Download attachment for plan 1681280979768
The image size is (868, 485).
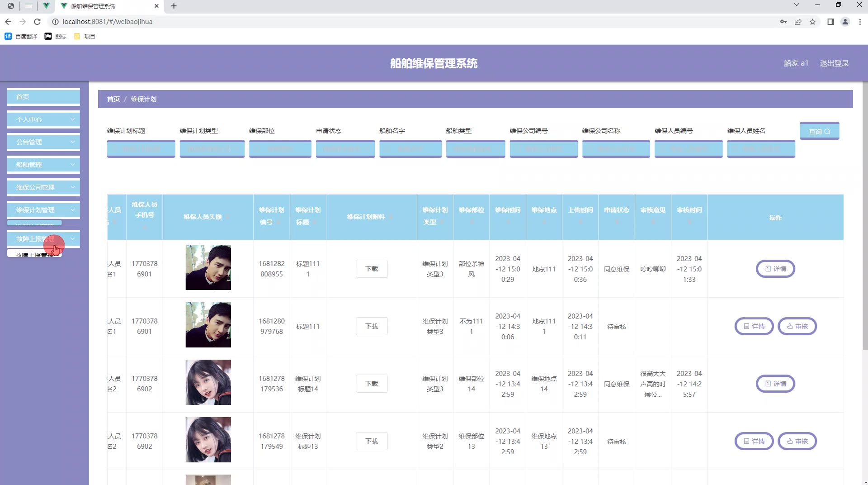point(372,326)
